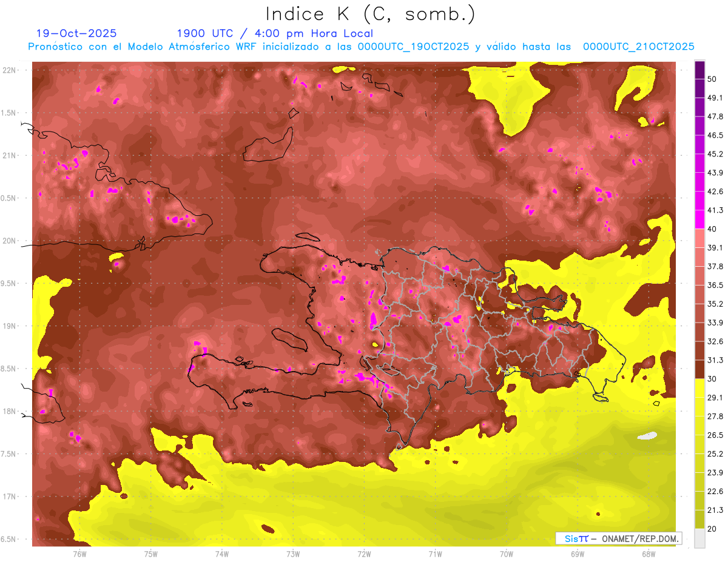Click the longitude label '70W'
The height and width of the screenshot is (562, 728).
pos(507,554)
